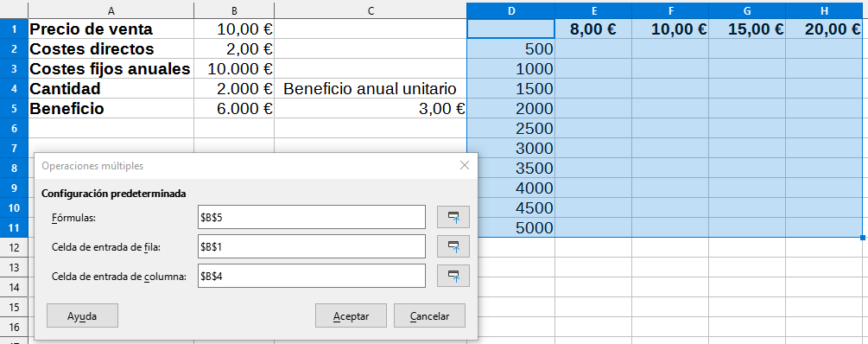Select column H header
Image resolution: width=868 pixels, height=344 pixels.
(x=824, y=10)
